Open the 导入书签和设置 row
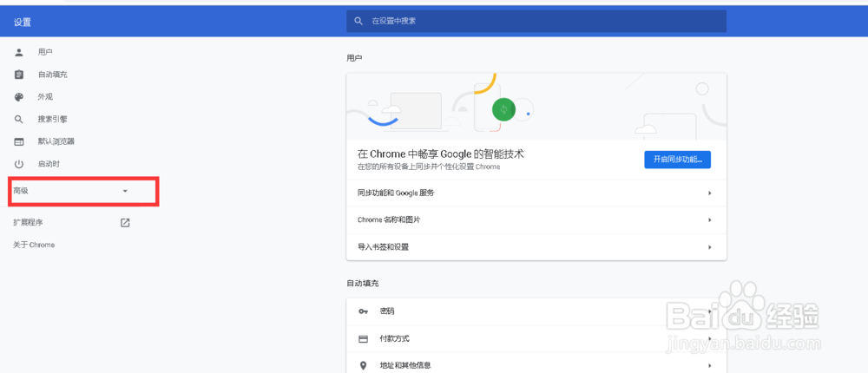868x373 pixels. [536, 247]
